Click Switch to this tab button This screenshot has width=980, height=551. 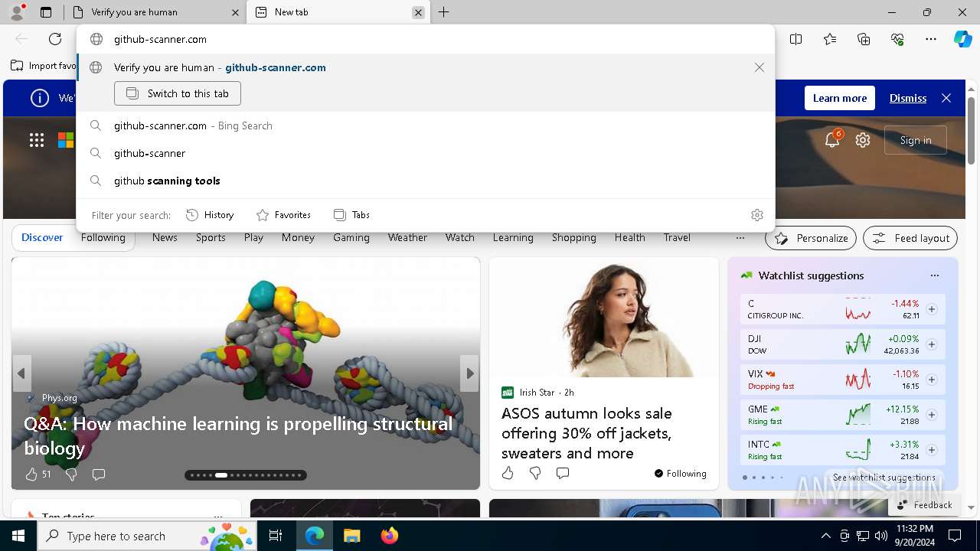178,93
